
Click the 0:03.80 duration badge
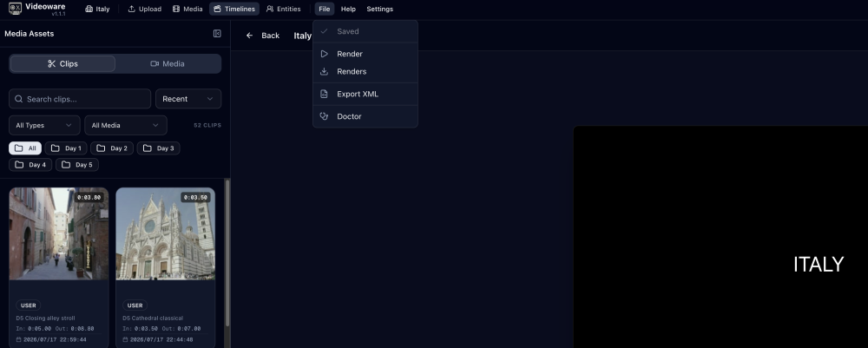[x=89, y=198]
